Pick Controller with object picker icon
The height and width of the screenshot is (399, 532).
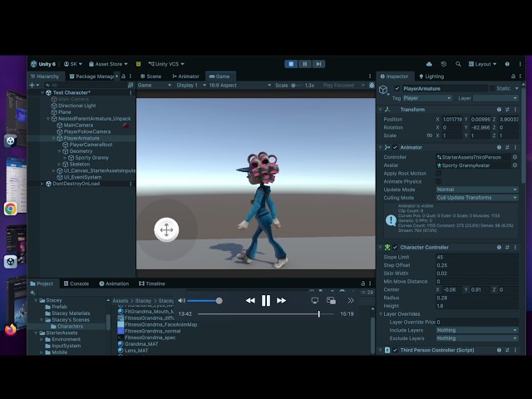[x=515, y=157]
